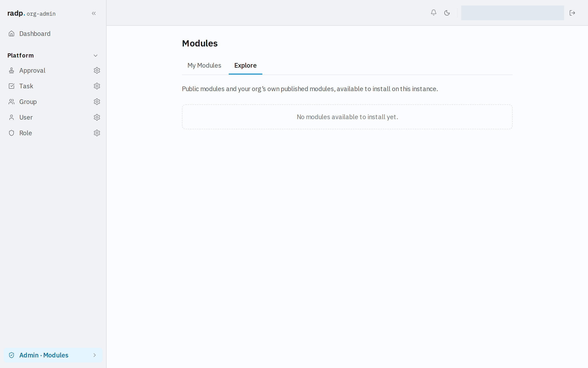
Task: Click the Modules page heading
Action: click(x=200, y=43)
